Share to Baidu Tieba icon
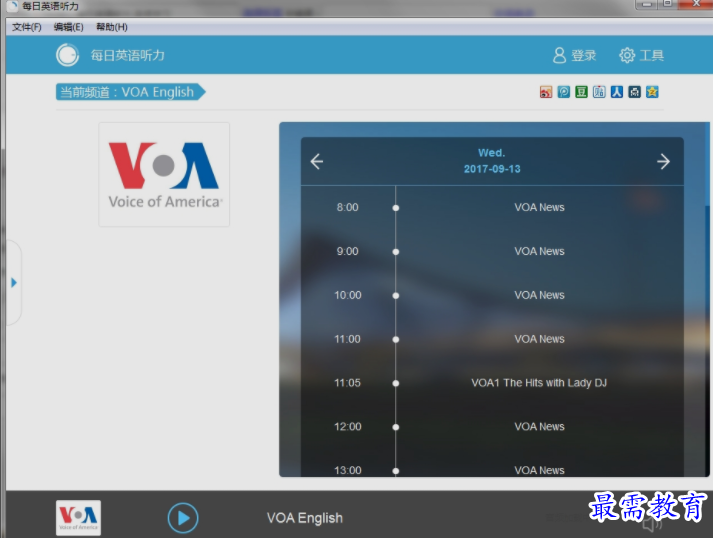The width and height of the screenshot is (713, 538). click(x=599, y=92)
